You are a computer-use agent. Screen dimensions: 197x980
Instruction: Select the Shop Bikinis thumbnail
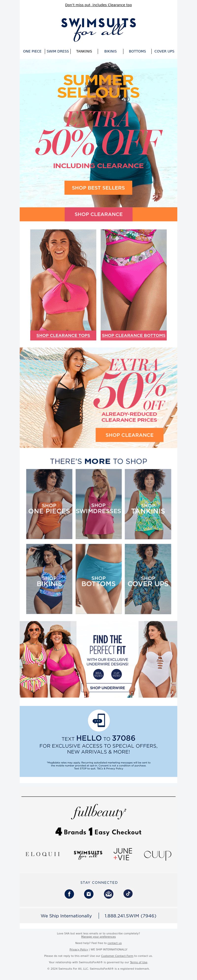(x=49, y=579)
